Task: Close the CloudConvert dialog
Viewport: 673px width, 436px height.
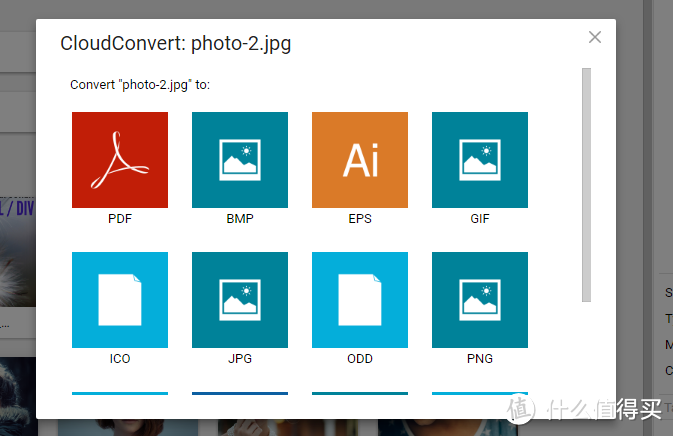Action: click(594, 37)
